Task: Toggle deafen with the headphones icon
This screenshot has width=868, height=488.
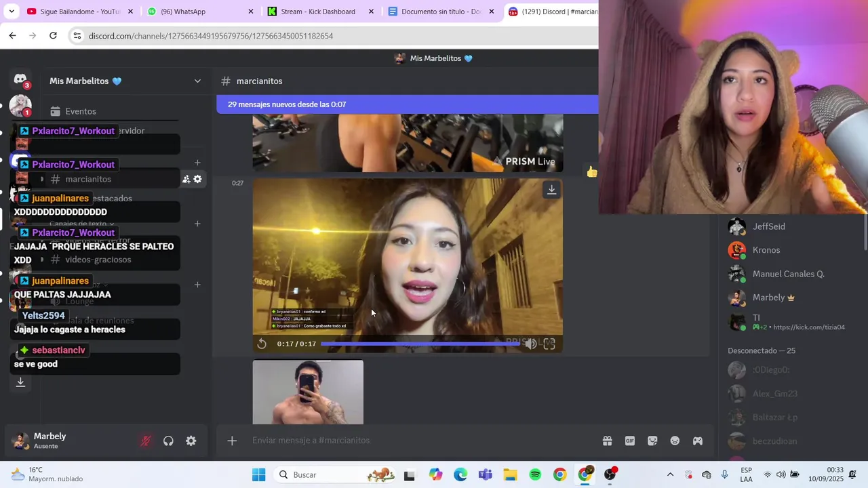Action: click(x=168, y=441)
